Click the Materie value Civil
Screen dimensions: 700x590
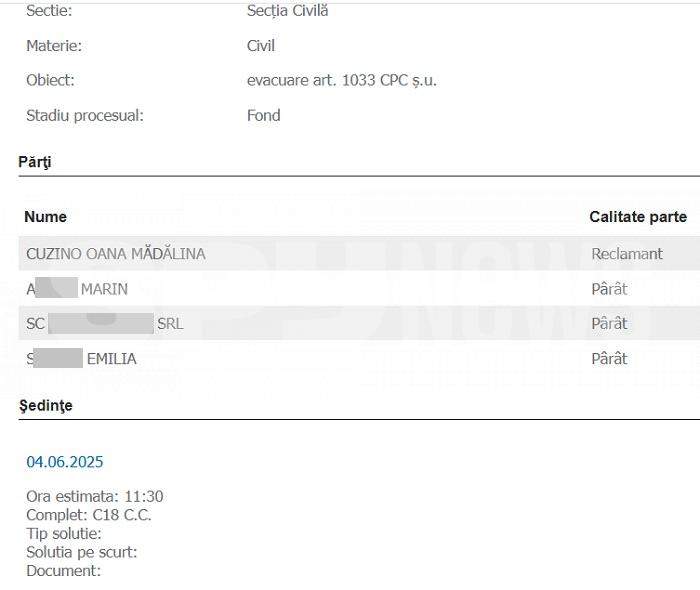(261, 46)
